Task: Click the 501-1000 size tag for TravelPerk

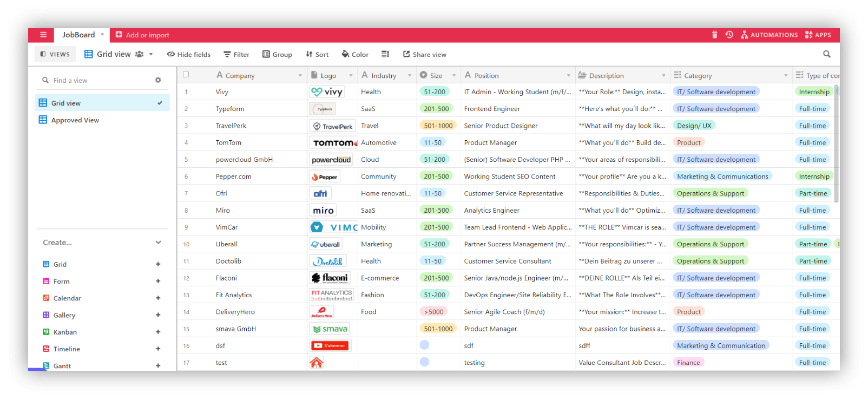Action: 438,126
